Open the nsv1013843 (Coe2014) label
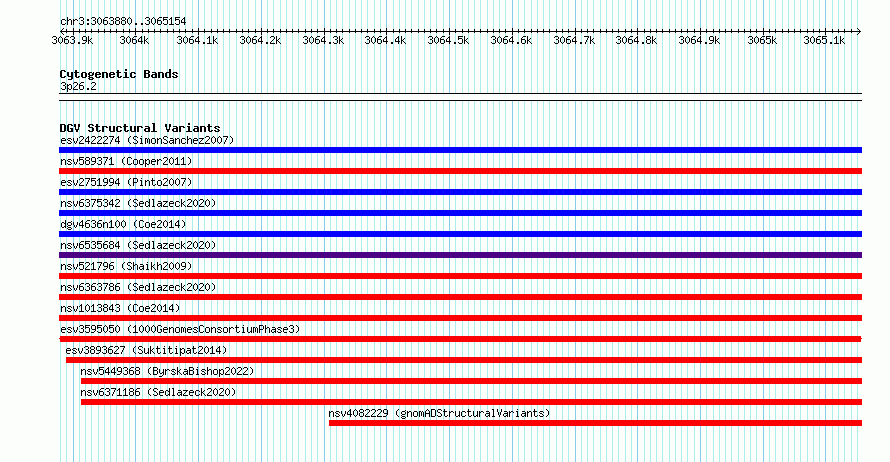Viewport: 890px width, 462px height. 120,308
